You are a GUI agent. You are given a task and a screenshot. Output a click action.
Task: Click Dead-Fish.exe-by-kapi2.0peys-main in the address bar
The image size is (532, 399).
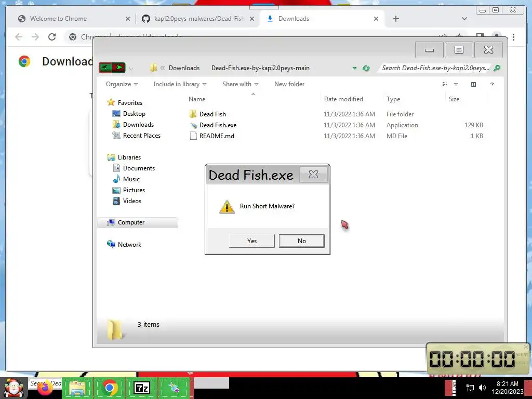(x=260, y=68)
